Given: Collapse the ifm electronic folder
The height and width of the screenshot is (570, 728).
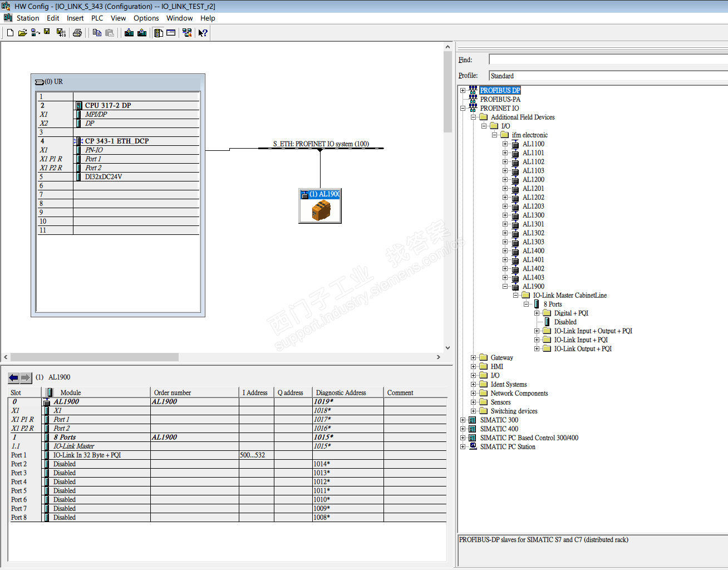Looking at the screenshot, I should [494, 135].
